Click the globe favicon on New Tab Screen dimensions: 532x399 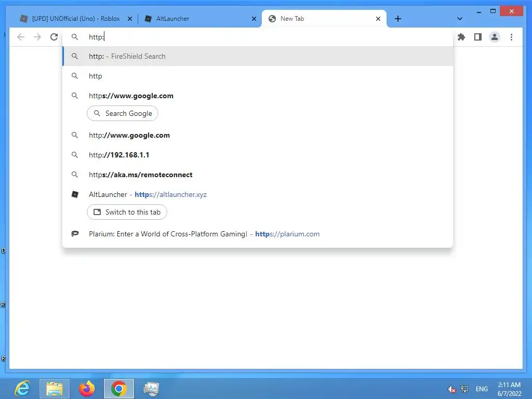pyautogui.click(x=272, y=19)
